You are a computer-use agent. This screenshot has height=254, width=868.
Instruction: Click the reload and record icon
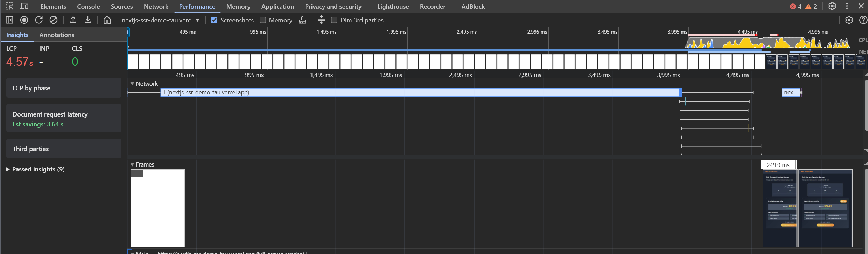(39, 20)
